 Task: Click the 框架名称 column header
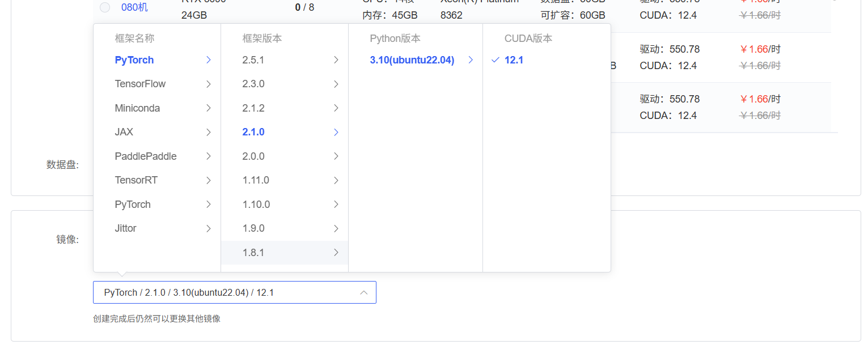[x=134, y=39]
